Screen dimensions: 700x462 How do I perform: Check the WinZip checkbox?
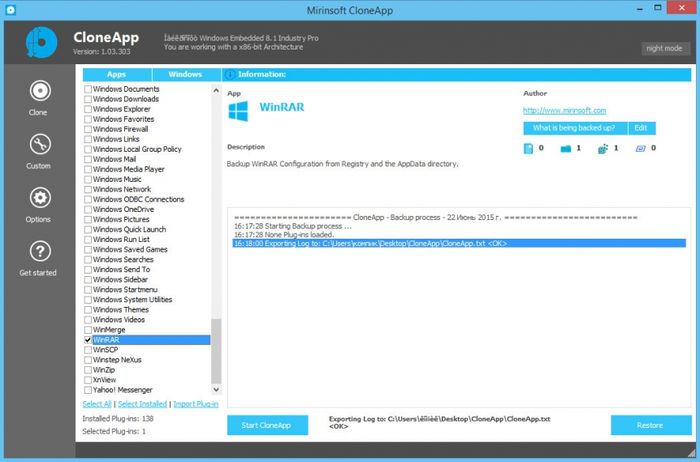click(x=88, y=370)
